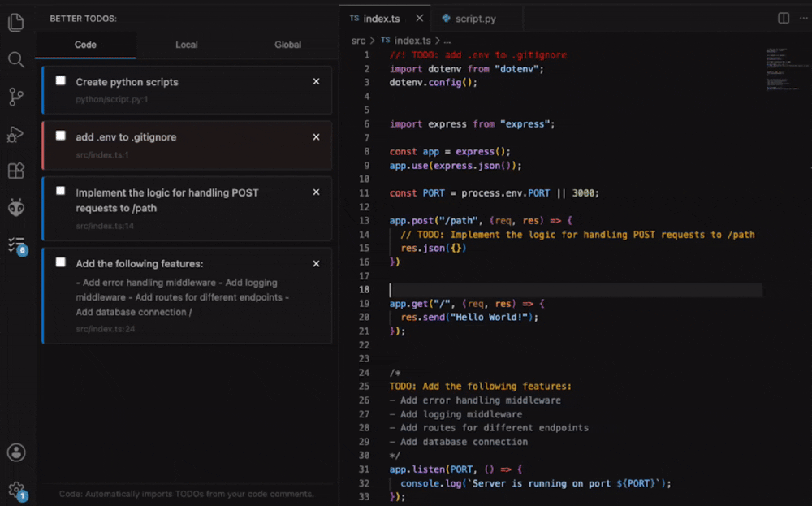Image resolution: width=812 pixels, height=506 pixels.
Task: Open Run and Debug icon
Action: click(x=15, y=134)
